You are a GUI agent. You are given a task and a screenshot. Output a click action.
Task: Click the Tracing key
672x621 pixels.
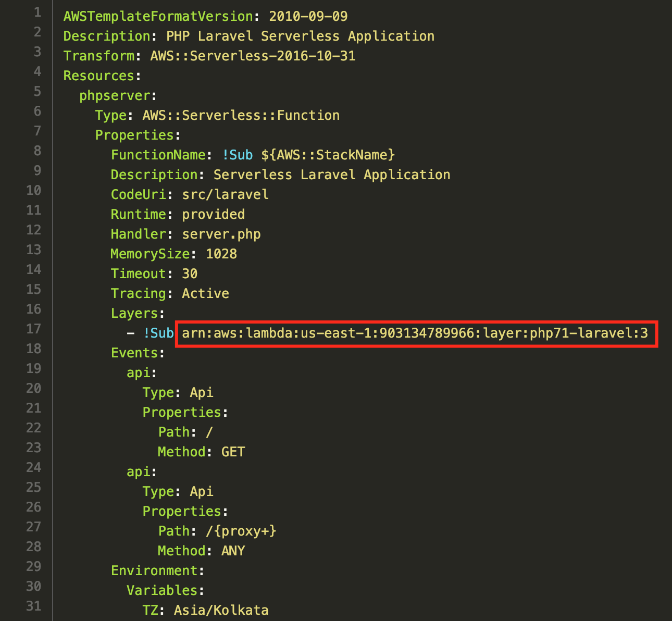tap(139, 293)
